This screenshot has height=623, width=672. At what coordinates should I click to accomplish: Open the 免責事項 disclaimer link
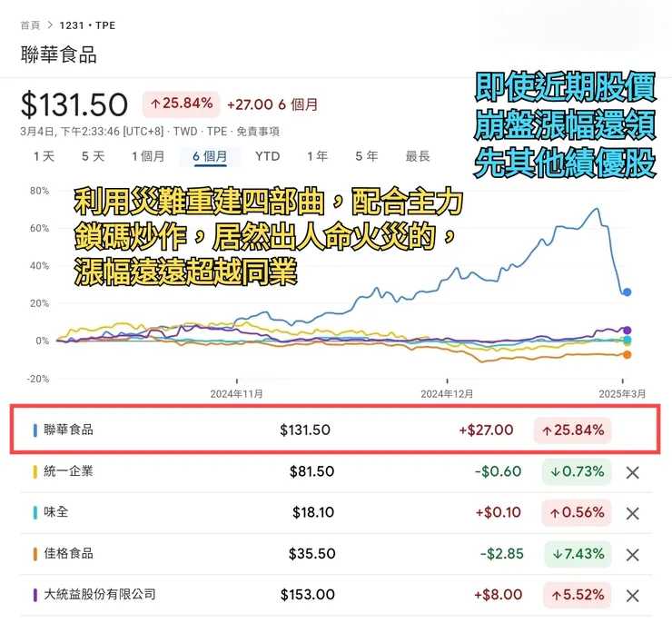coord(258,132)
